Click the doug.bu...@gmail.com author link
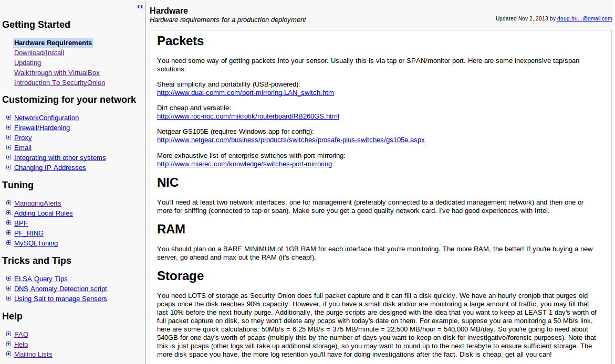 point(584,18)
